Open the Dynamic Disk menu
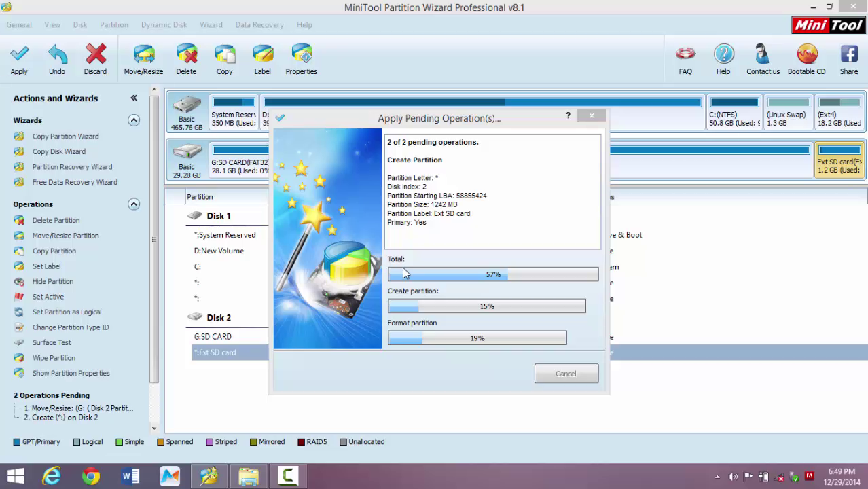 point(164,24)
